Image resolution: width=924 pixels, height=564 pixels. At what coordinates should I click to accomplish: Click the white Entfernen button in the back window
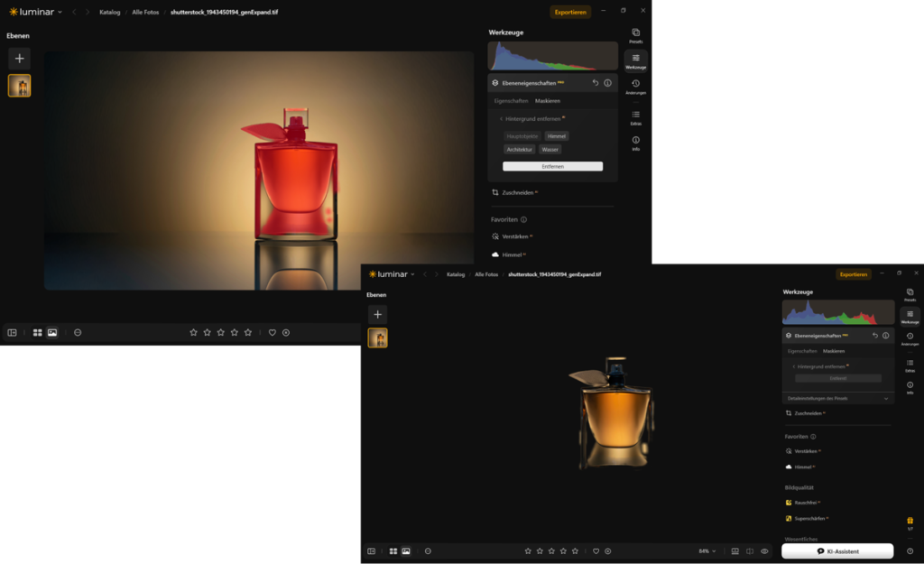click(x=553, y=167)
